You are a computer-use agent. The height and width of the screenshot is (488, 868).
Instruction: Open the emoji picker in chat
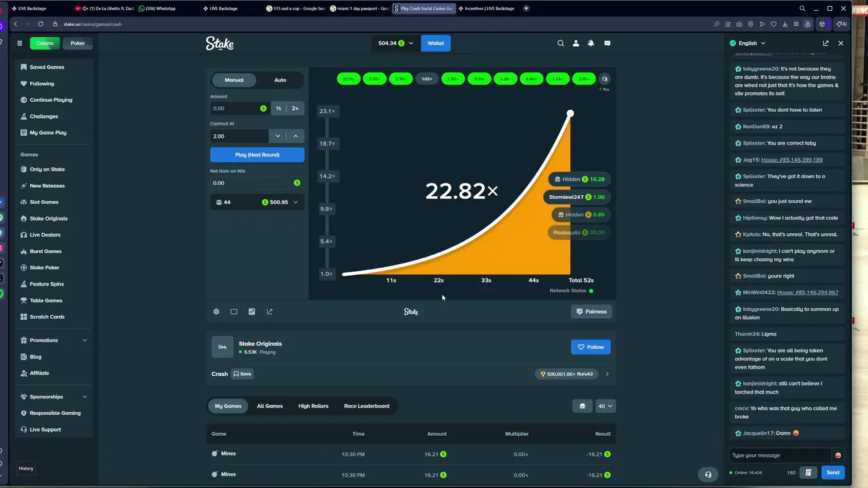click(x=838, y=455)
